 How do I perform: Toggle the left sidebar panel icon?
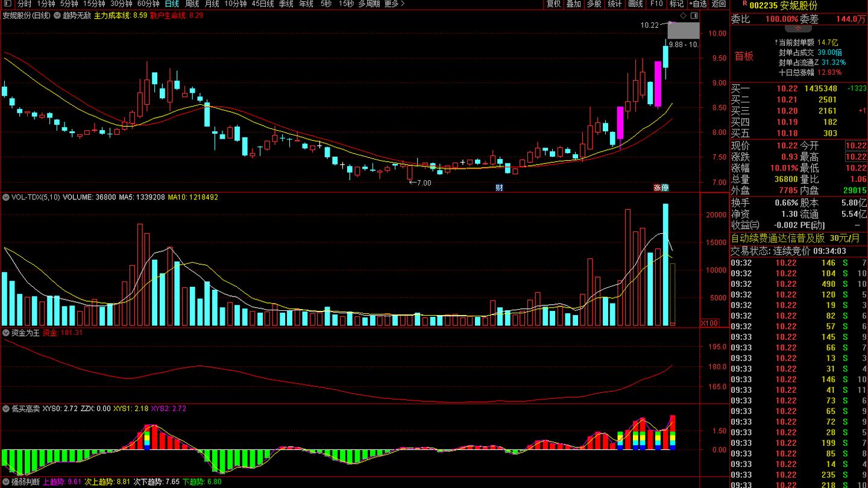click(7, 4)
